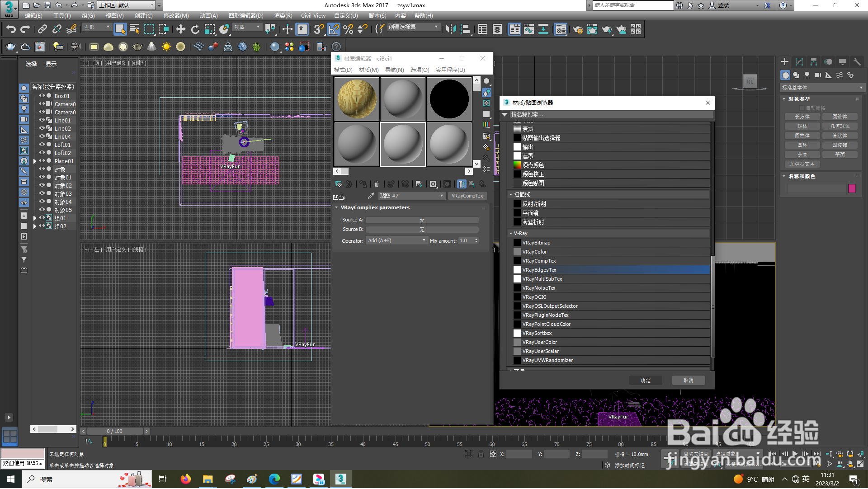Toggle visibility eye of Box01
The image size is (868, 489).
[42, 96]
